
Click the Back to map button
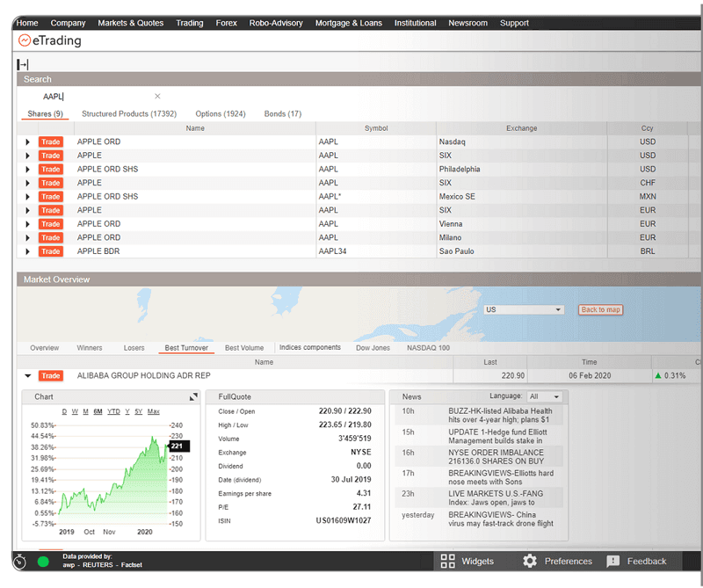[600, 310]
